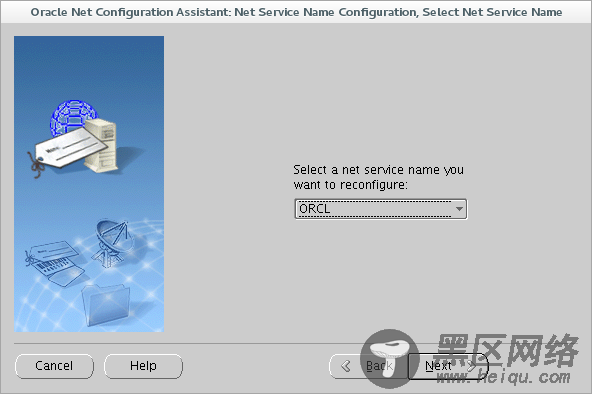Click the wizard side illustration panel
Screen dimensions: 592x394
coord(89,184)
